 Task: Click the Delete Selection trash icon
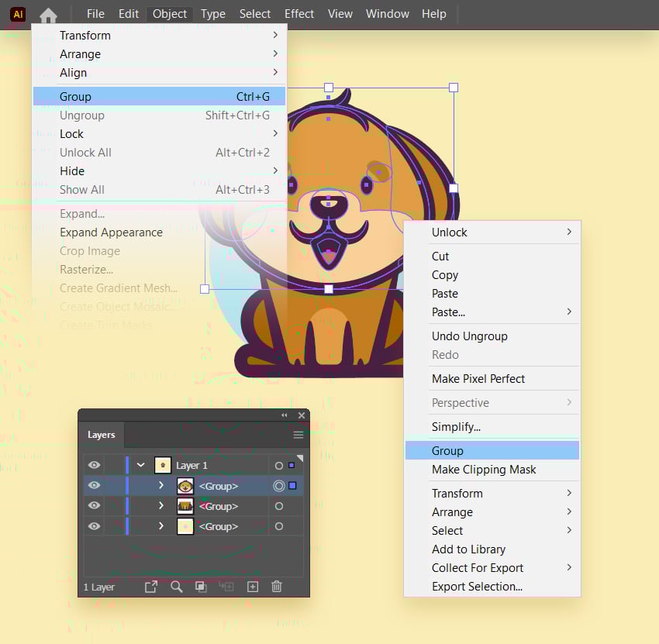point(277,587)
